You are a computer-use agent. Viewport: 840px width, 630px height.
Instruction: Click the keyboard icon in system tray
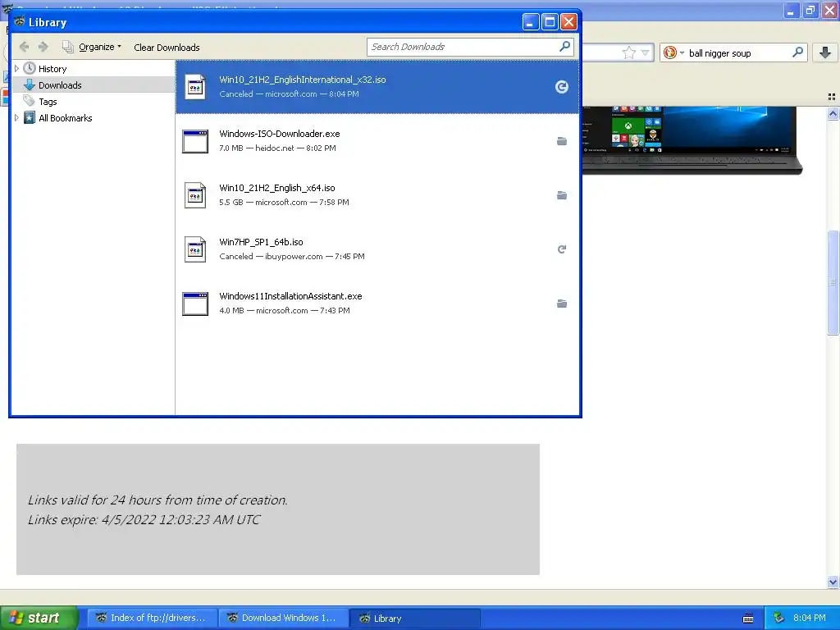748,619
